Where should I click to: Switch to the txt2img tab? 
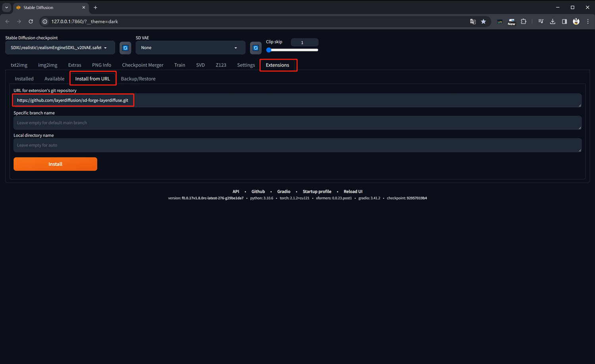[19, 65]
